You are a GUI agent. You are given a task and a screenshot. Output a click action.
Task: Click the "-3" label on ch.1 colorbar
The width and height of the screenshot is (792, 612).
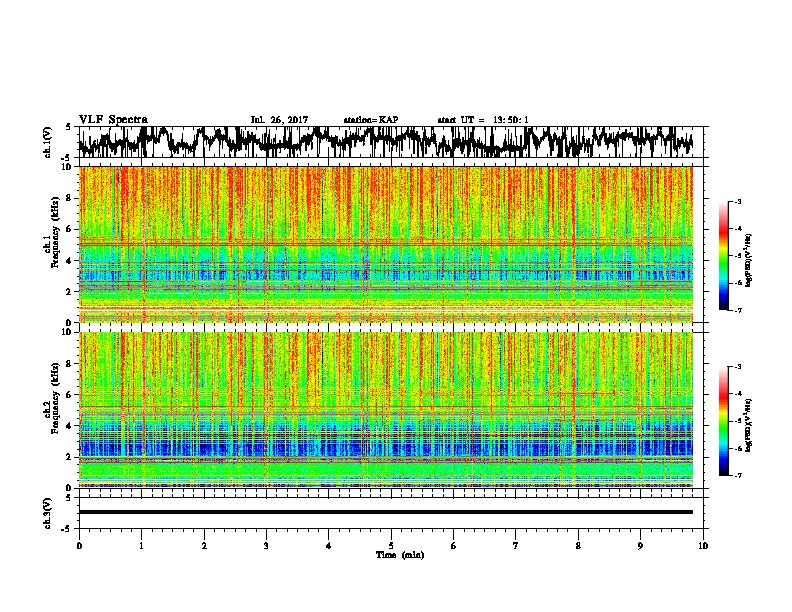(737, 201)
